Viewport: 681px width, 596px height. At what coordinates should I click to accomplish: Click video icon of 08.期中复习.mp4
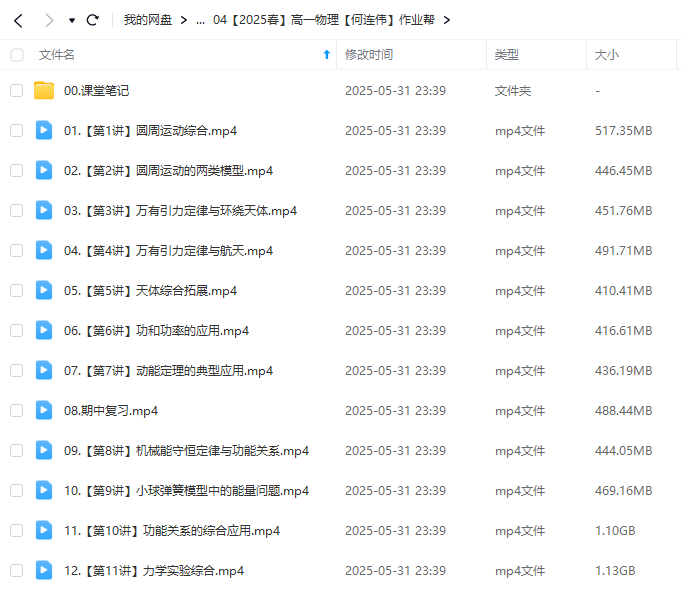(44, 410)
